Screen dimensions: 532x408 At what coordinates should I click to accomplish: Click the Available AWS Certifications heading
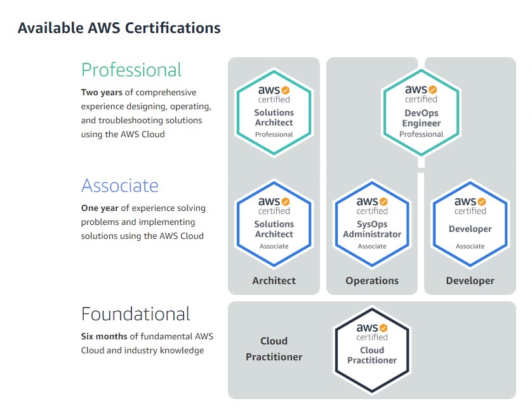click(119, 28)
